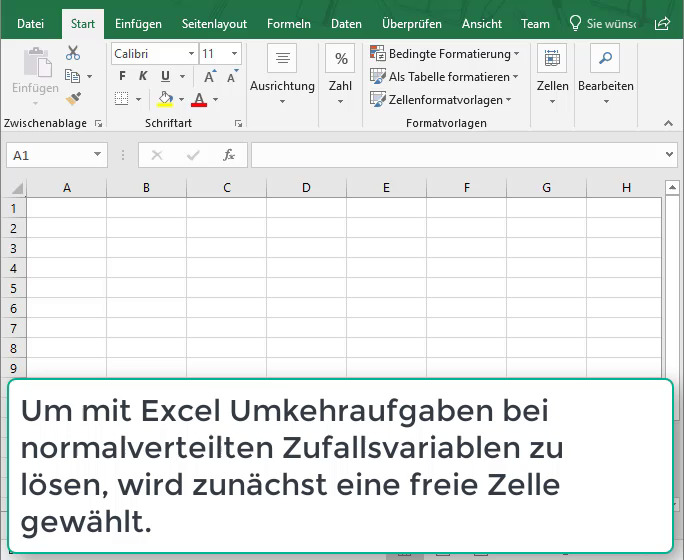Viewport: 684px width, 560px height.
Task: Toggle italic (K) formatting
Action: pos(143,76)
